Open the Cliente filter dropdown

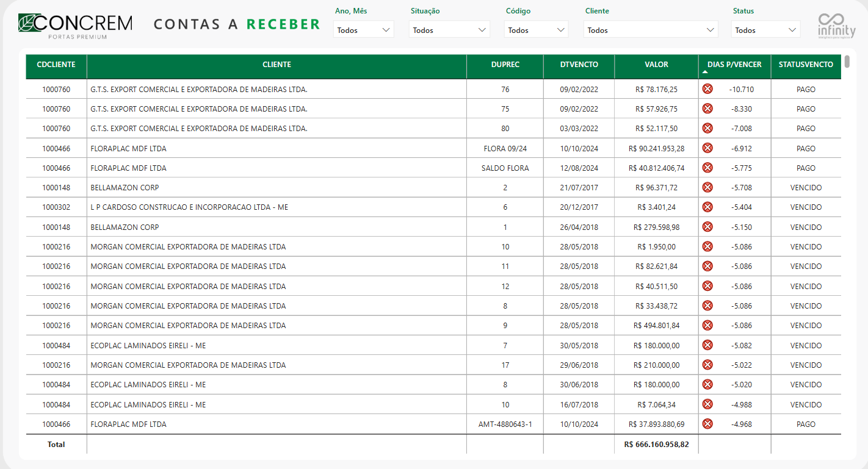(x=650, y=29)
